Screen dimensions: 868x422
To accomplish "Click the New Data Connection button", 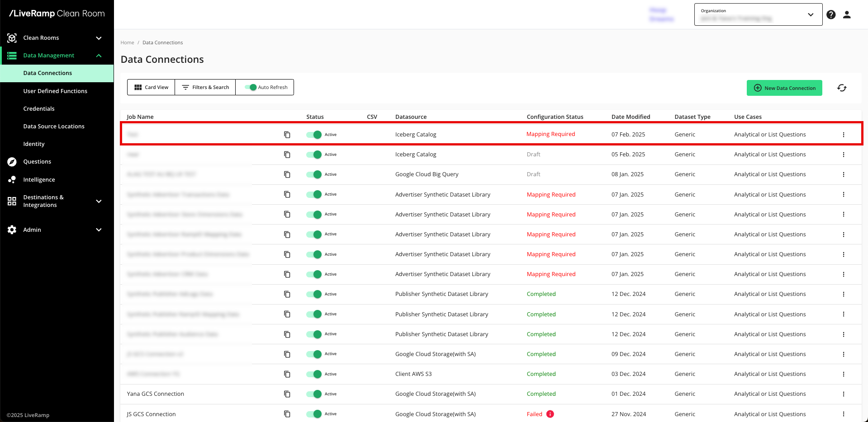I will 784,88.
